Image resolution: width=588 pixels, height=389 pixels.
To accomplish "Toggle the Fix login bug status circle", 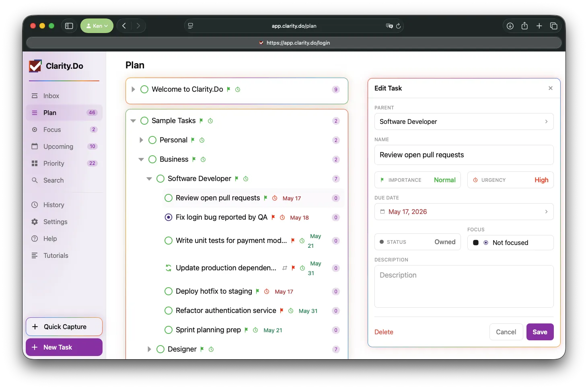I will [x=169, y=217].
